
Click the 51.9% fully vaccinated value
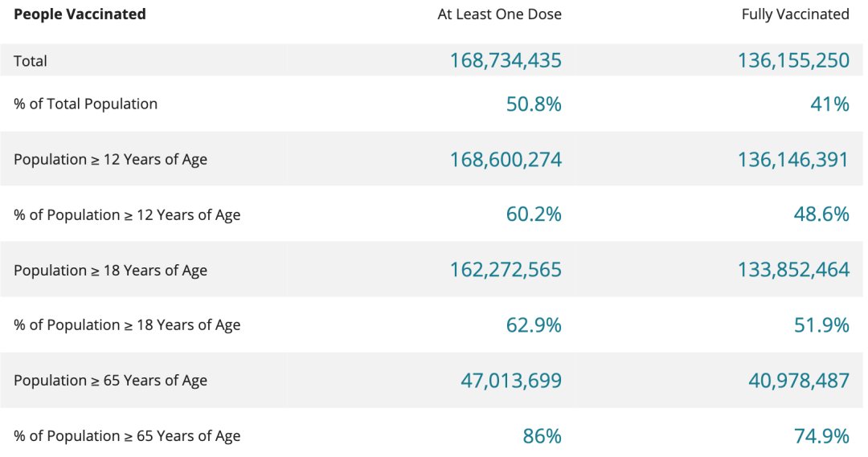point(821,325)
